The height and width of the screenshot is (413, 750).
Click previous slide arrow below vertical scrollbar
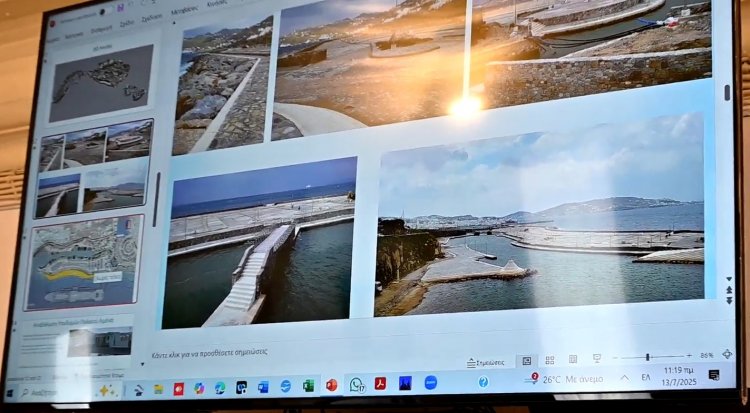[x=727, y=288]
